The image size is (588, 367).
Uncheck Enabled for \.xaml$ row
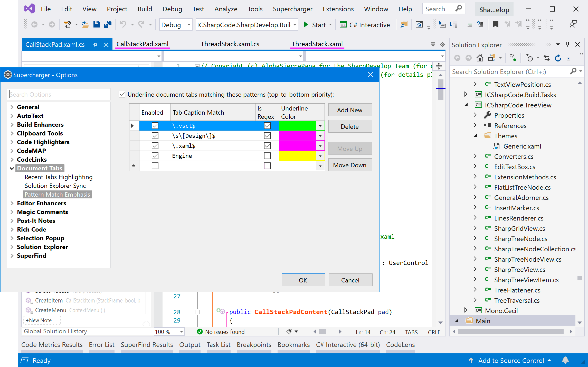155,146
